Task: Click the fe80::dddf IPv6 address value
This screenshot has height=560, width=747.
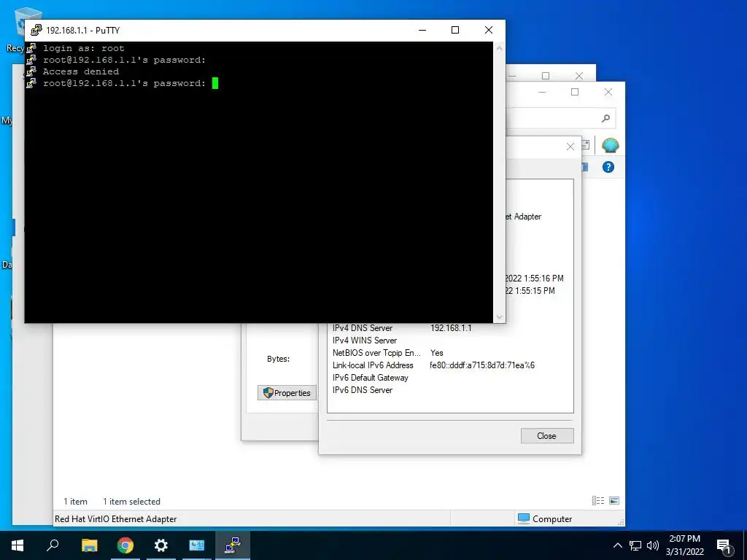Action: click(x=482, y=365)
